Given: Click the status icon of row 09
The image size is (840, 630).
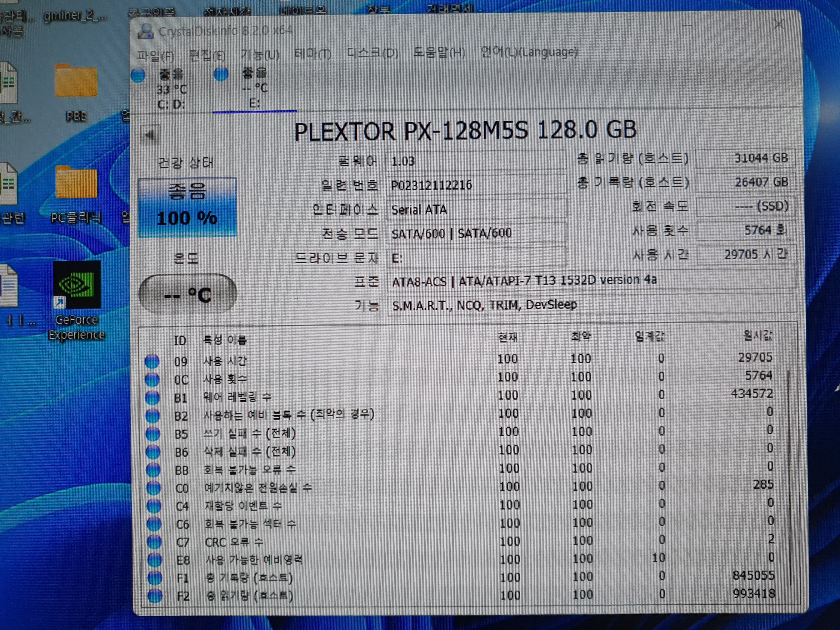Looking at the screenshot, I should [x=152, y=361].
